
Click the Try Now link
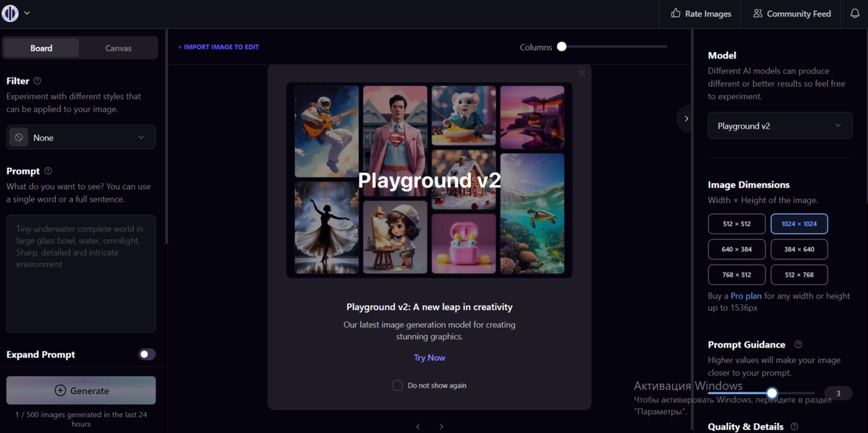coord(430,358)
